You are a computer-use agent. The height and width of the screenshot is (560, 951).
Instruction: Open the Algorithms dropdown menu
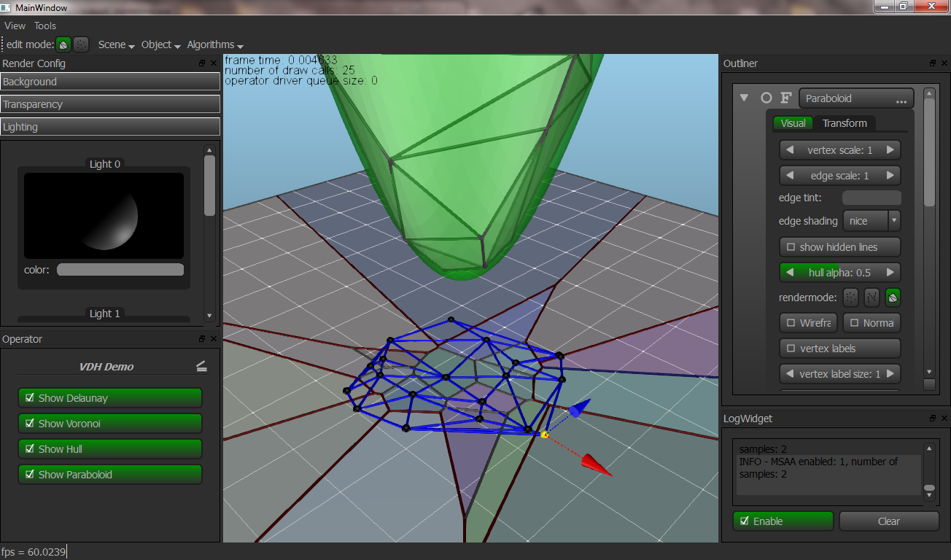215,44
